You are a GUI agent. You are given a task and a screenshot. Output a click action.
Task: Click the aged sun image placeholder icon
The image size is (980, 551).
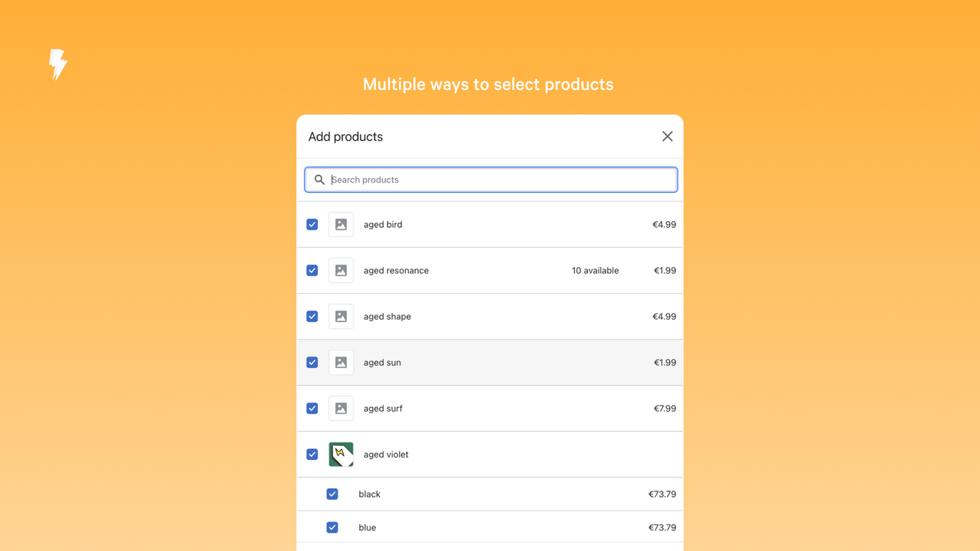(341, 362)
